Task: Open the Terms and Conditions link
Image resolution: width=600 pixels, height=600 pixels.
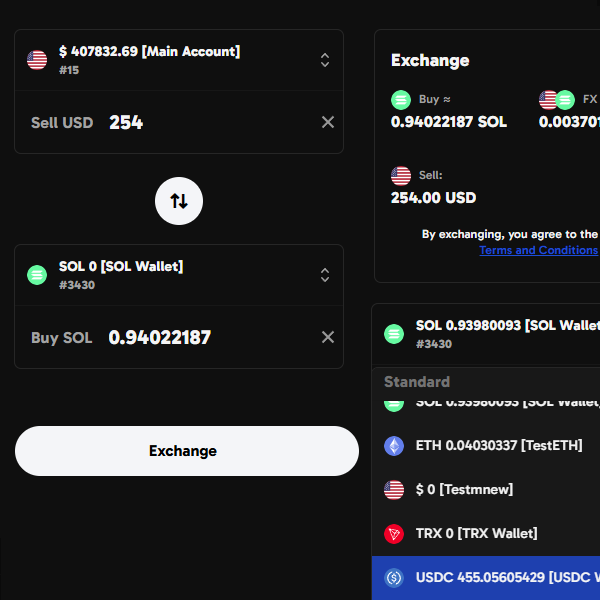Action: pyautogui.click(x=538, y=250)
